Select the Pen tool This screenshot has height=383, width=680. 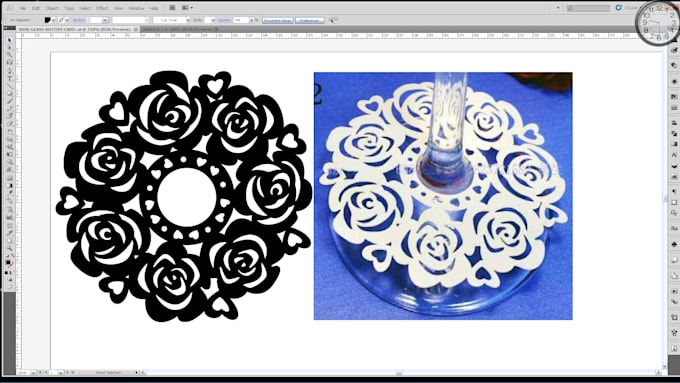10,71
